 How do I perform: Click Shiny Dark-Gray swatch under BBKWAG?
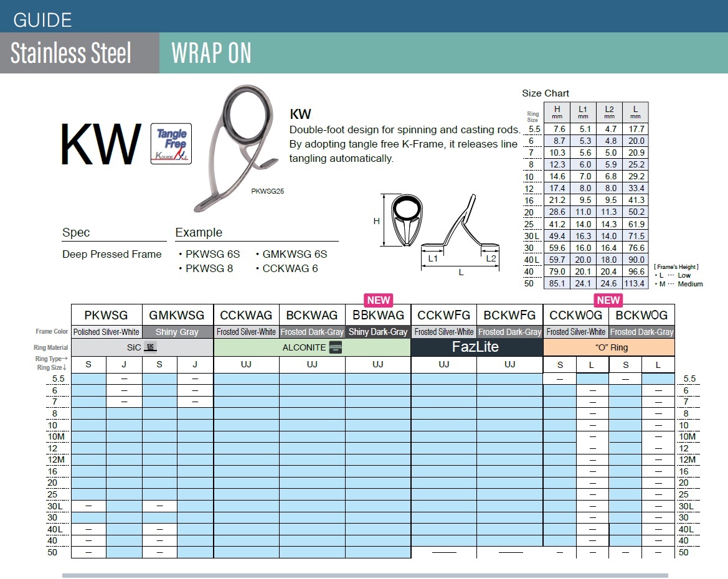coord(378,332)
